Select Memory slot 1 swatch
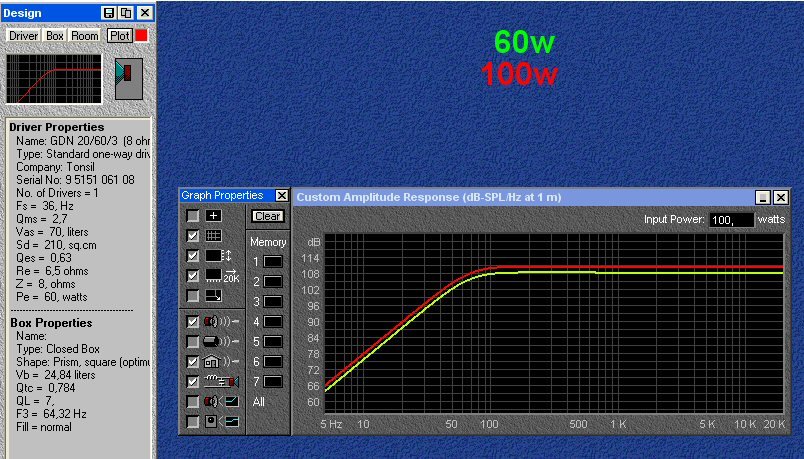Image resolution: width=804 pixels, height=459 pixels. pos(273,262)
